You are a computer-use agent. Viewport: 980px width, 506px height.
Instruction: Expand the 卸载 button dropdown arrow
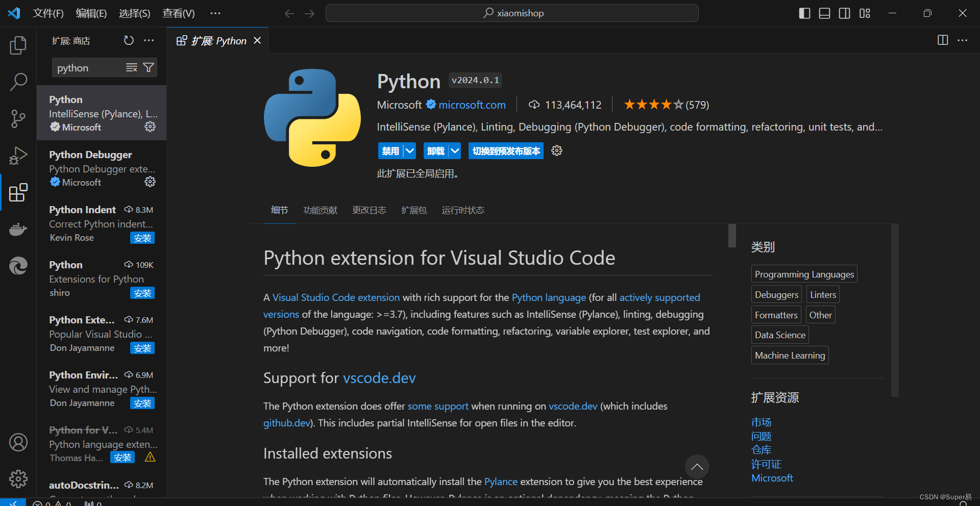click(456, 150)
